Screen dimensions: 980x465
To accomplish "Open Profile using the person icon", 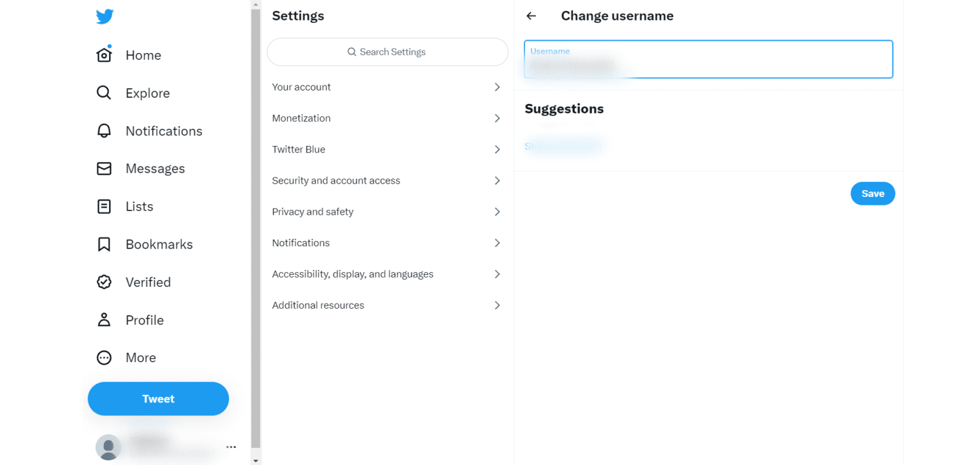I will (103, 320).
